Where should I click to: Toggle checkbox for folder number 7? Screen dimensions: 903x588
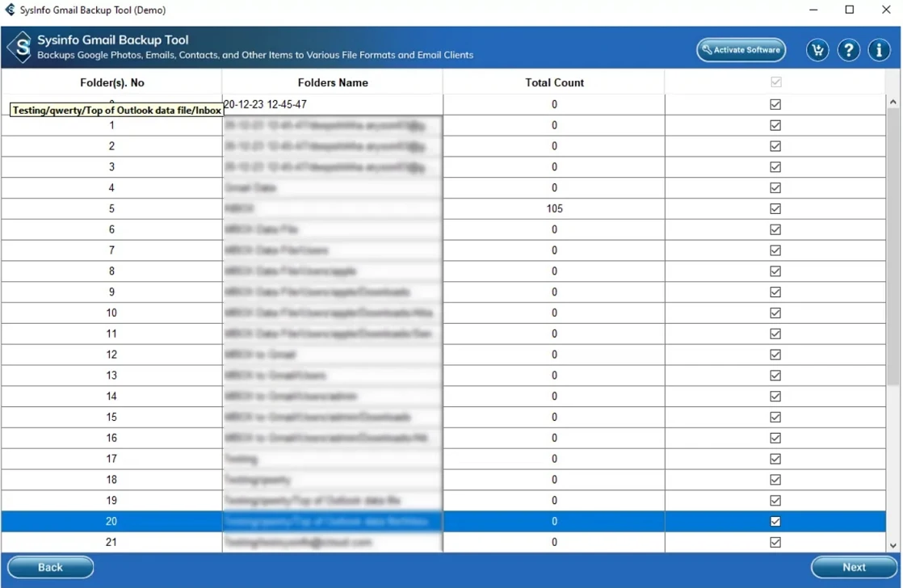click(x=775, y=250)
